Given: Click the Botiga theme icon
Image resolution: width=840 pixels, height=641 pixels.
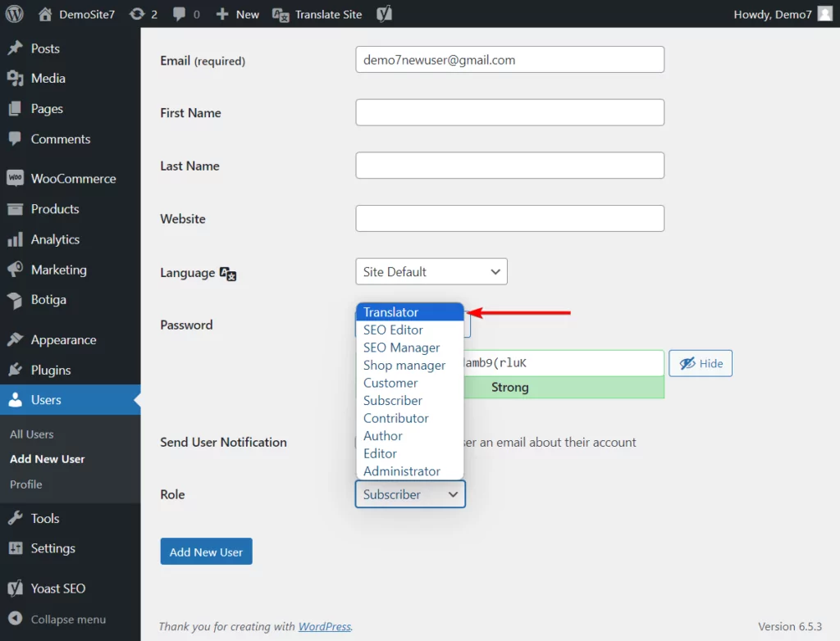Looking at the screenshot, I should 15,300.
